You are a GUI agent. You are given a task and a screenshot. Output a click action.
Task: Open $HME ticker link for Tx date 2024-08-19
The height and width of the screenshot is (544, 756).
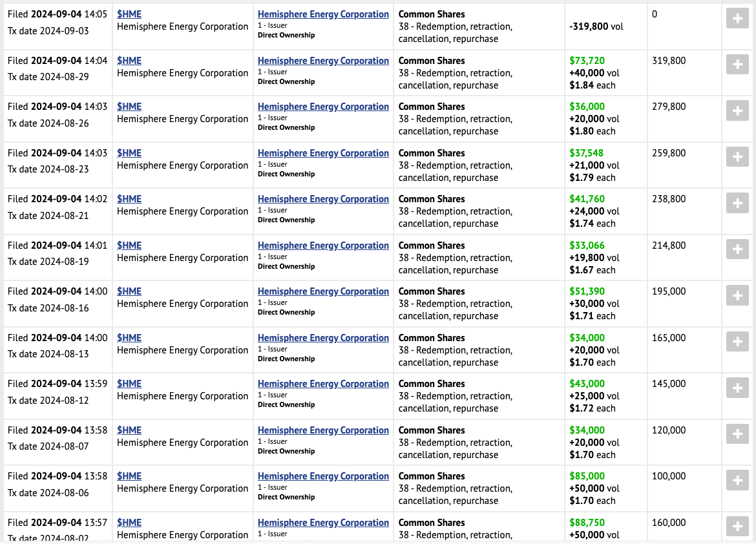(x=129, y=246)
